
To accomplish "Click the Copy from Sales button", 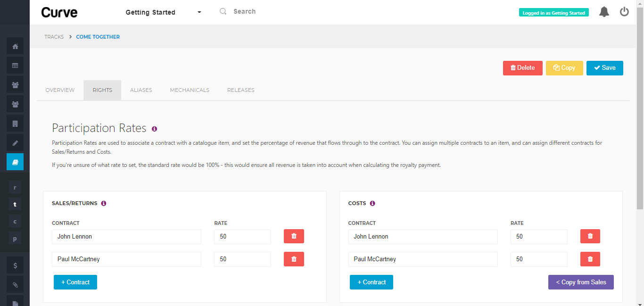I will coord(581,282).
